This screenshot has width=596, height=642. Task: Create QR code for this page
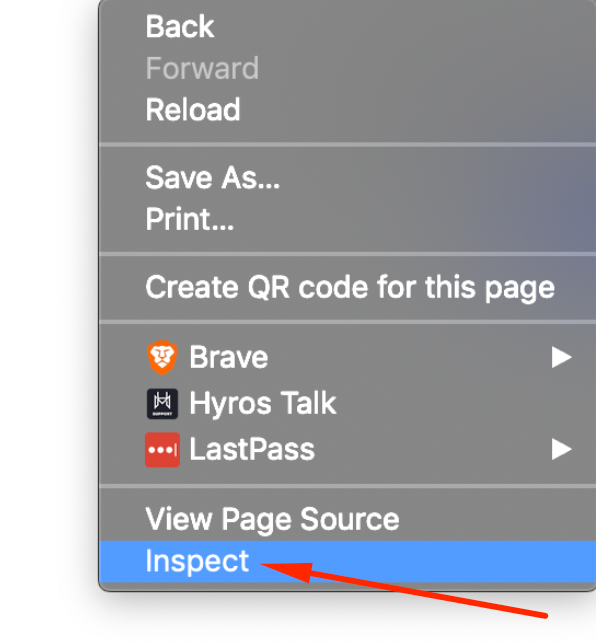(348, 287)
